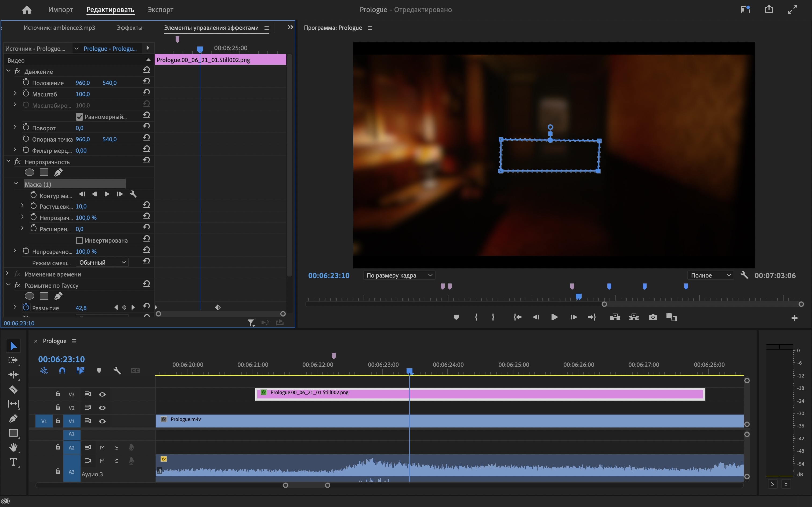The height and width of the screenshot is (507, 812).
Task: Create ellipse mask under Размытие по Гауссу
Action: tap(30, 296)
